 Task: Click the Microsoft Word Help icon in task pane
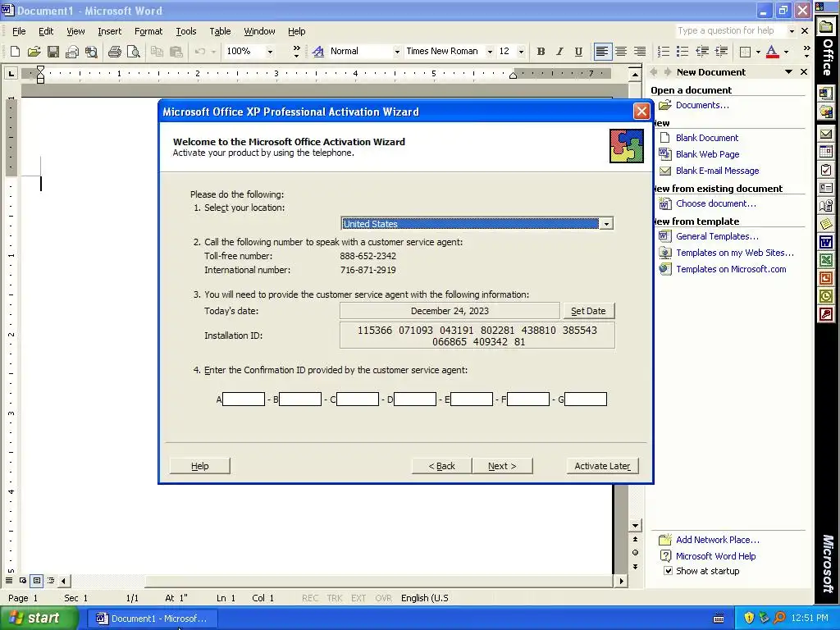pos(664,556)
